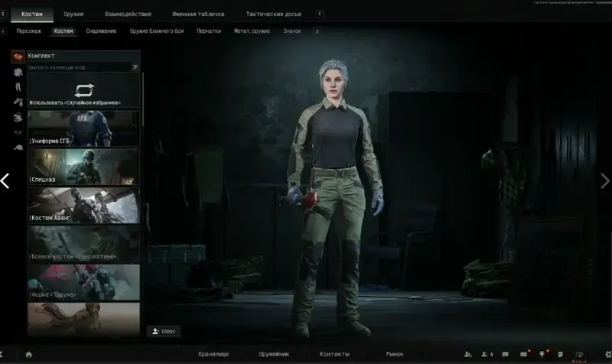Open Рынок in bottom navigation
Viewport: 612px width, 364px height.
395,354
